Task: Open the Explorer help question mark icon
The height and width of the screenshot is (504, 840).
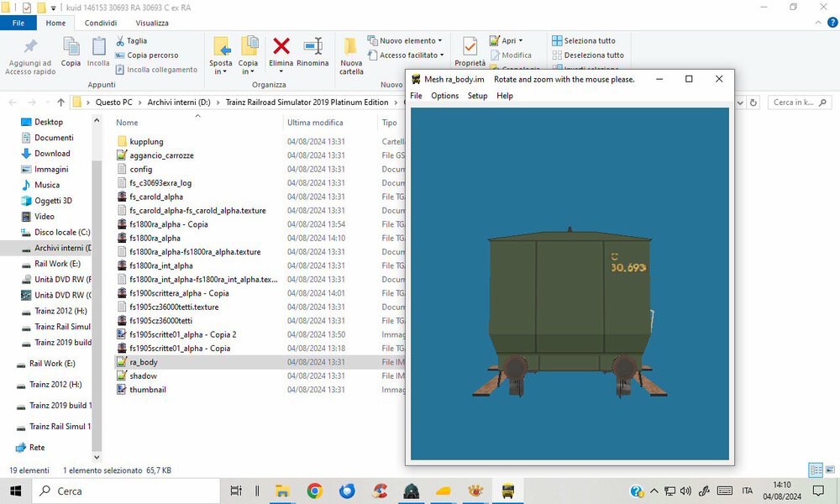Action: tap(832, 23)
